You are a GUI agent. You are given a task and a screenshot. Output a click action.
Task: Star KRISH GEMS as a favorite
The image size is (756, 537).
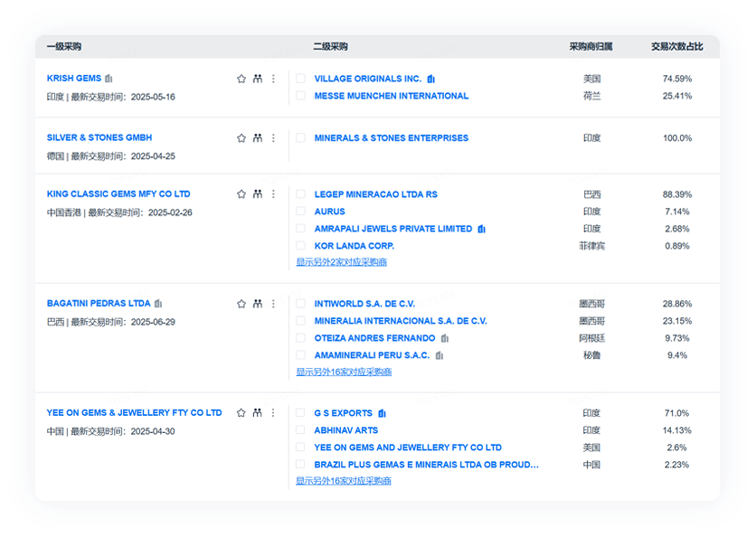241,79
